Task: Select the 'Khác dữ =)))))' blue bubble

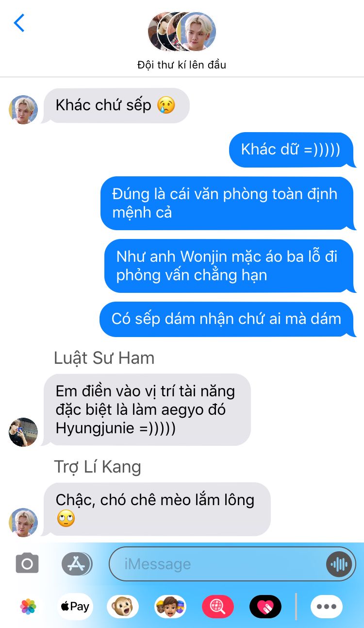Action: (x=292, y=150)
